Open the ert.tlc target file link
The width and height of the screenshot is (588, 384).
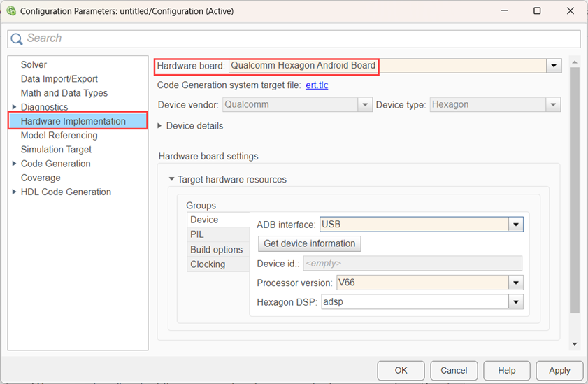coord(317,85)
